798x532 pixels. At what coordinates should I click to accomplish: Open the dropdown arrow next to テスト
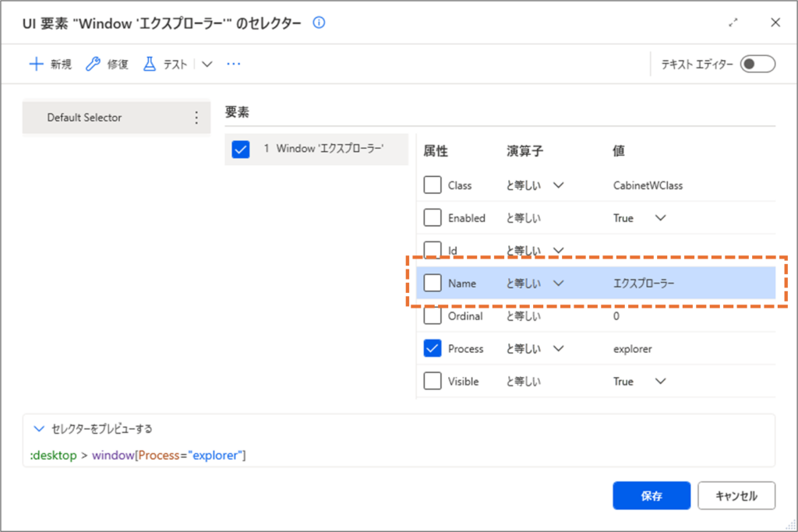(x=207, y=64)
